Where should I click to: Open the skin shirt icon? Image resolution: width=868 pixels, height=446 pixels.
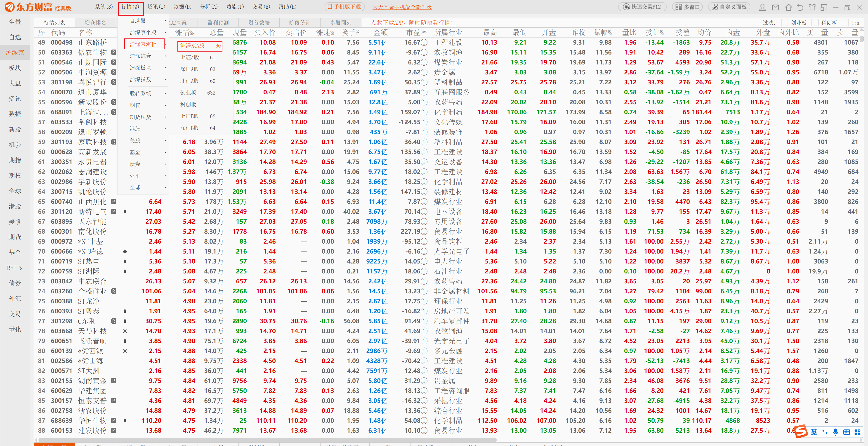click(812, 7)
